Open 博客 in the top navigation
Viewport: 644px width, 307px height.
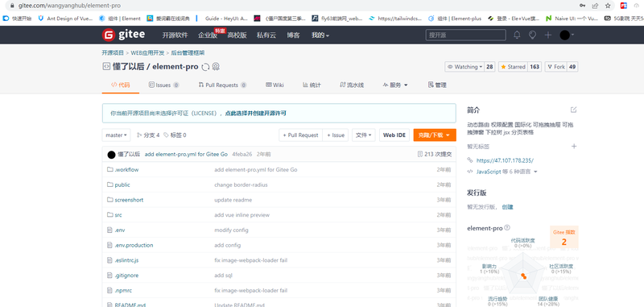tap(293, 35)
